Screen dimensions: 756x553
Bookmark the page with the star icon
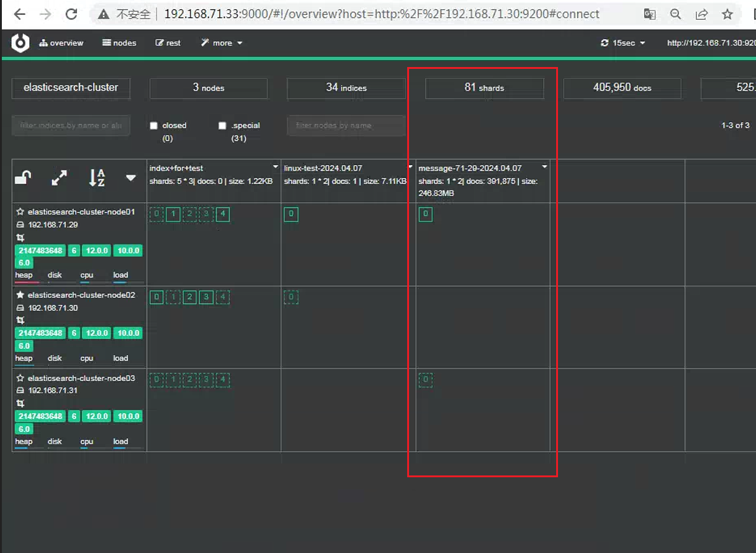(727, 14)
